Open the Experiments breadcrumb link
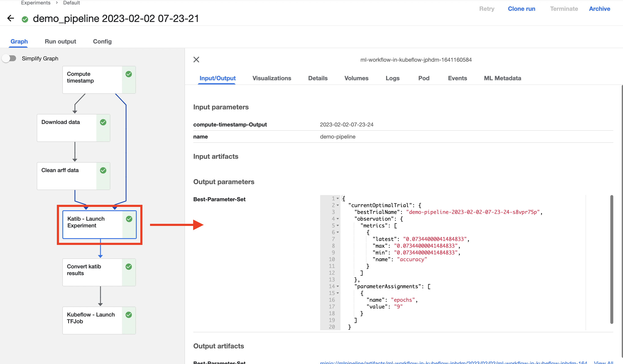This screenshot has height=364, width=623. coord(36,3)
